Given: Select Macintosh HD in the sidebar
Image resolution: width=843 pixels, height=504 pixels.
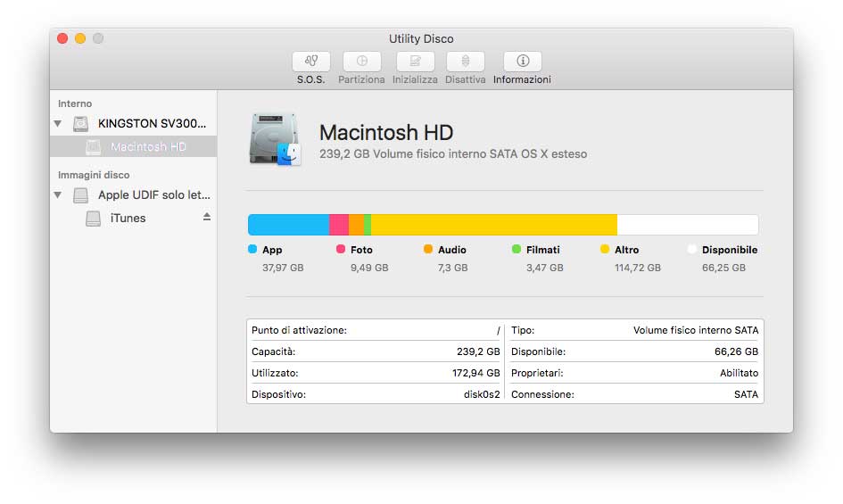Looking at the screenshot, I should click(x=147, y=146).
